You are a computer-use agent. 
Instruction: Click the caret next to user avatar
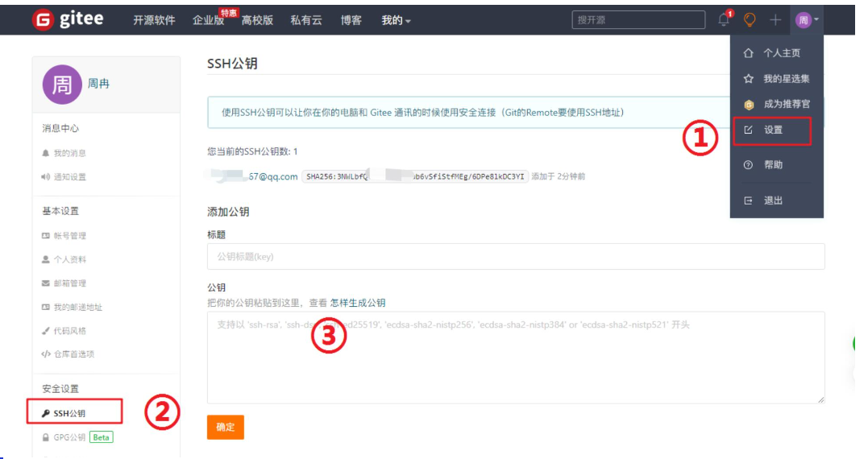click(816, 20)
